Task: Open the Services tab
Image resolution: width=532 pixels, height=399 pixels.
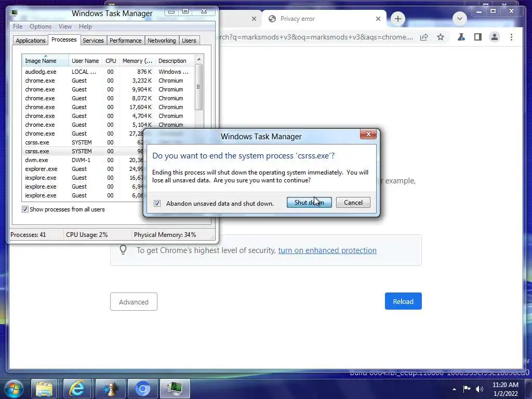Action: (93, 41)
